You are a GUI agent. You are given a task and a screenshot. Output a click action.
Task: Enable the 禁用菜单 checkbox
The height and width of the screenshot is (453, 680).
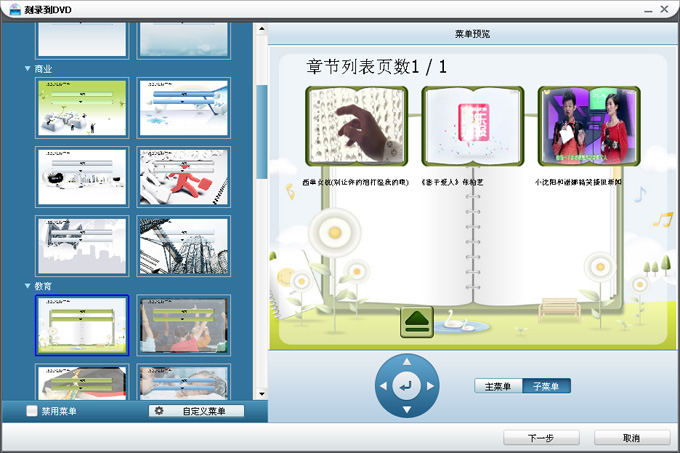(x=32, y=411)
